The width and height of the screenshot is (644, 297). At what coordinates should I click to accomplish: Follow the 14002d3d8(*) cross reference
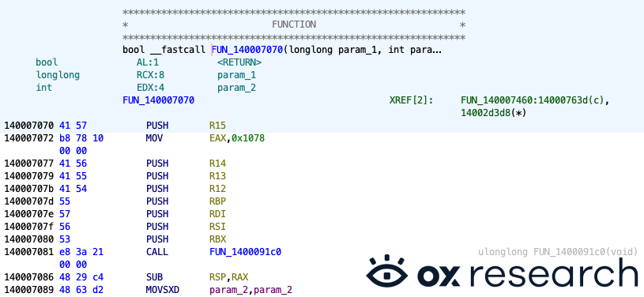494,113
